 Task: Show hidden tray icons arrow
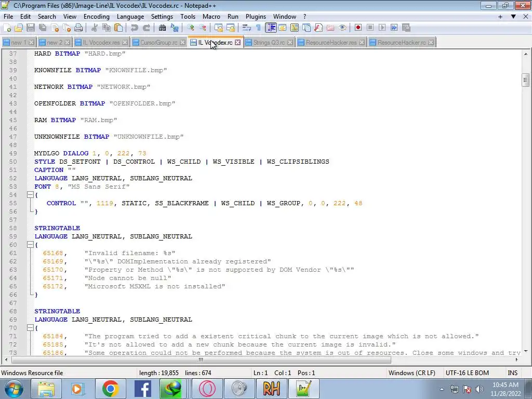click(442, 389)
